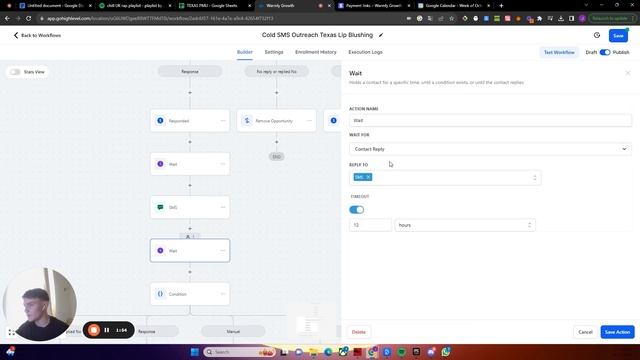
Task: Open the Windows Start menu
Action: [195, 352]
